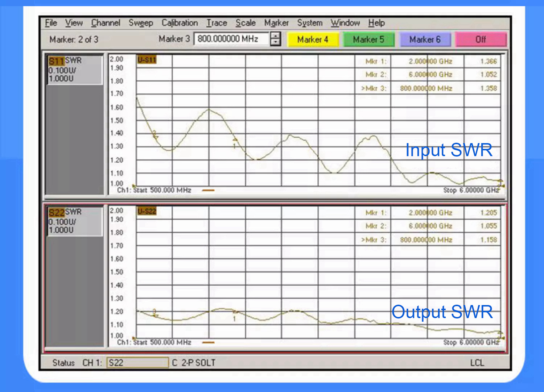This screenshot has width=544, height=392.
Task: Open the Sweep menu
Action: [141, 23]
